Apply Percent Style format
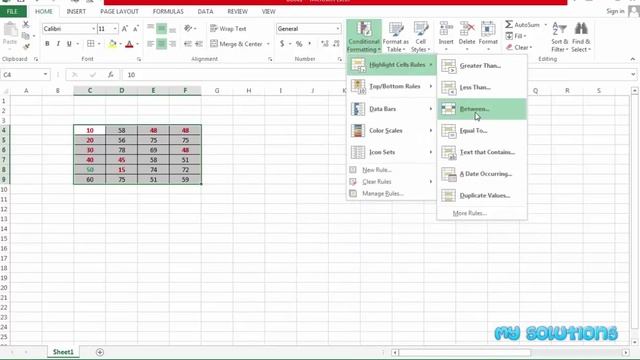 [x=299, y=44]
